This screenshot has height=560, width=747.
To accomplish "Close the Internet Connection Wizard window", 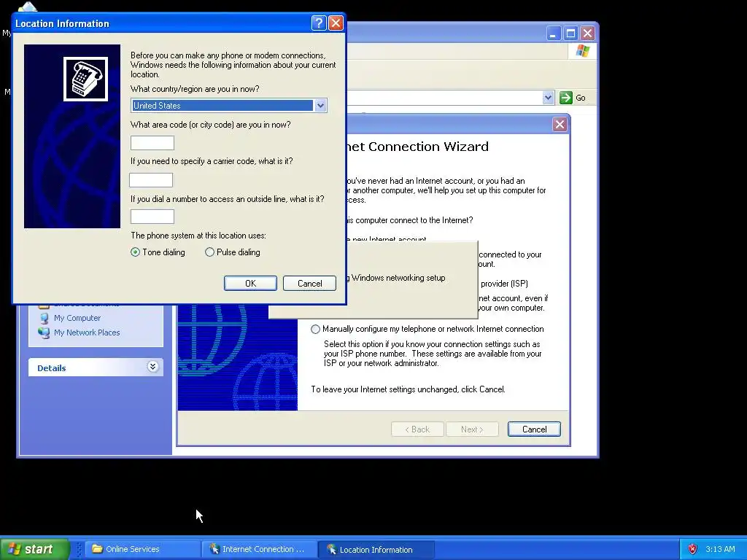I will [x=560, y=125].
